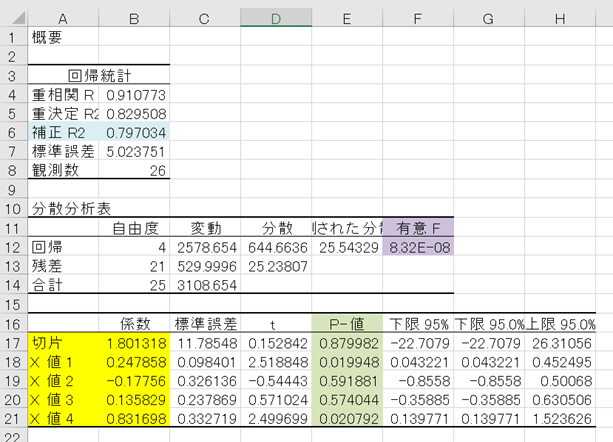The width and height of the screenshot is (613, 442).
Task: Click the green P-値 header cell
Action: pos(346,324)
